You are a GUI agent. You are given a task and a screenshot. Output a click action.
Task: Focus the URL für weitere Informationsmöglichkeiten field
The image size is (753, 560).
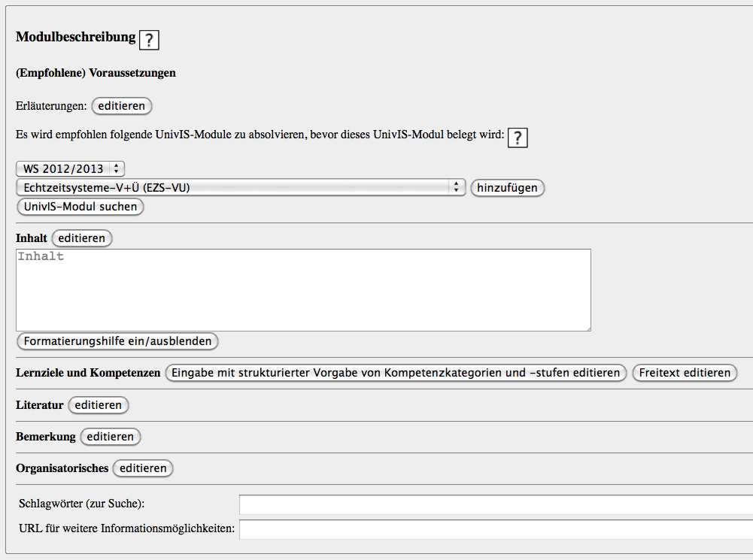coord(495,529)
